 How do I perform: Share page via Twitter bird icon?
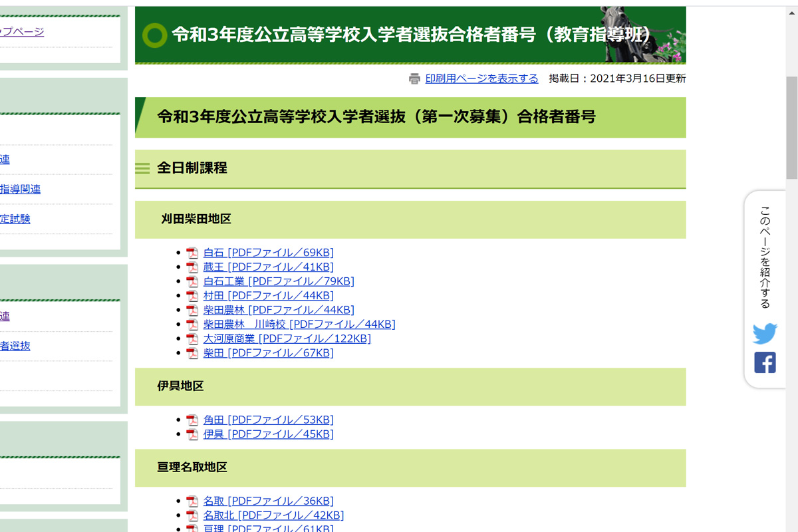pos(765,333)
